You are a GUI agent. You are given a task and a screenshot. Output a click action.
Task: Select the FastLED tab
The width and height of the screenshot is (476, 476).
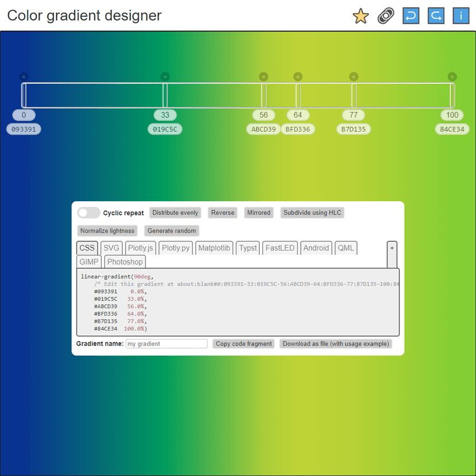[x=280, y=248]
